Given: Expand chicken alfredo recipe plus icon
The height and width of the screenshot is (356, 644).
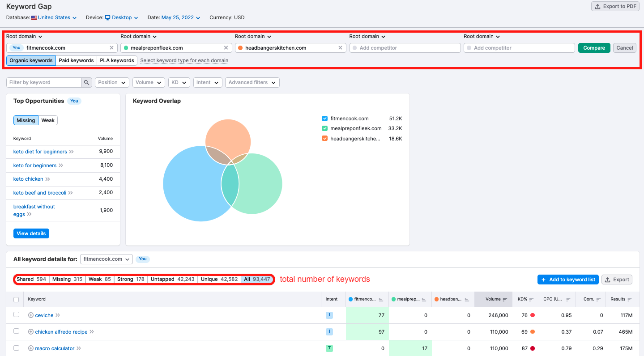Looking at the screenshot, I should [31, 332].
